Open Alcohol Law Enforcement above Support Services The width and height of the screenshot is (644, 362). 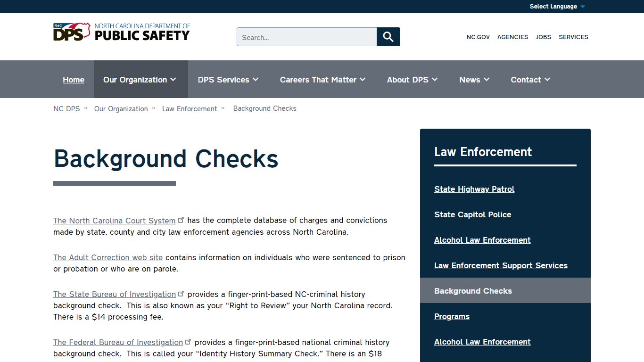(482, 240)
